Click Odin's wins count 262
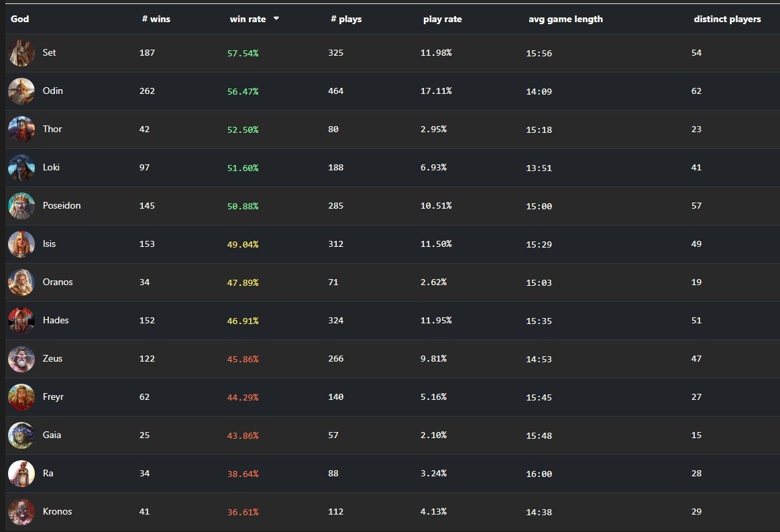Viewport: 780px width, 532px height. [x=148, y=91]
